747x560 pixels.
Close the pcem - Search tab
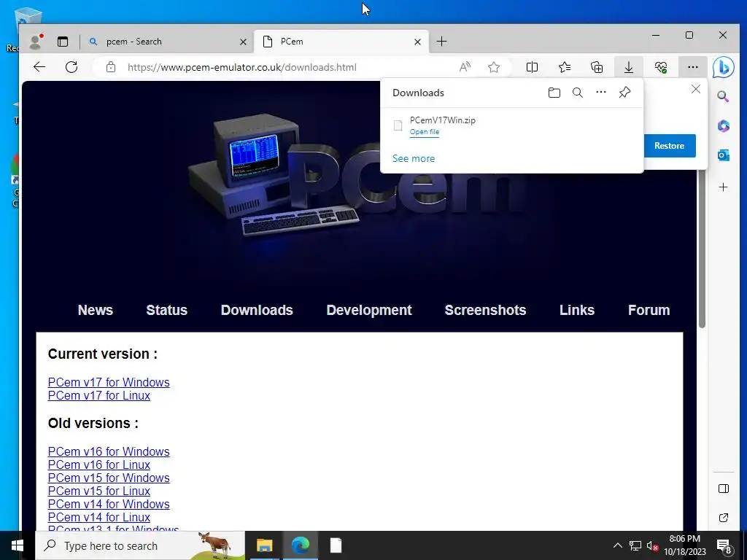[x=243, y=42]
